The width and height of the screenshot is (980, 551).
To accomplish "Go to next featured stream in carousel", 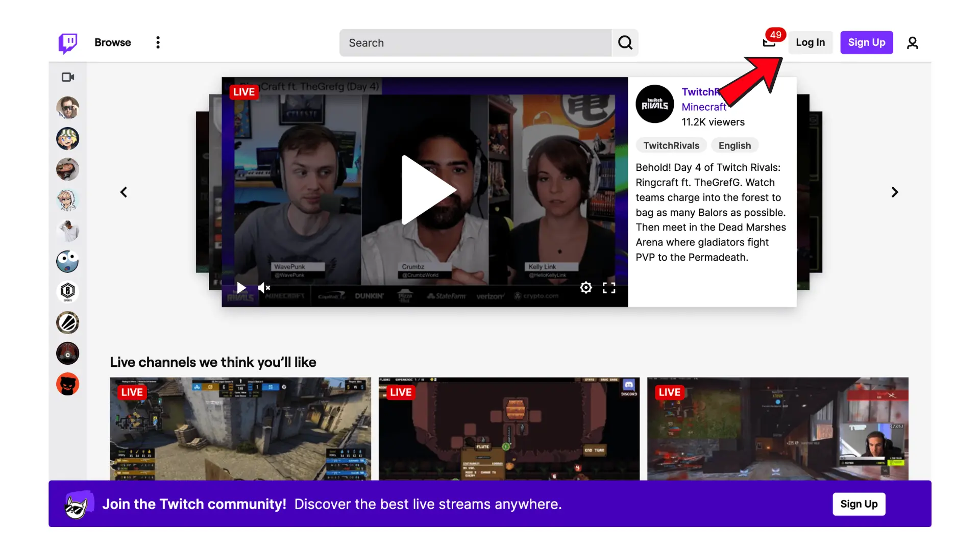I will pos(895,192).
